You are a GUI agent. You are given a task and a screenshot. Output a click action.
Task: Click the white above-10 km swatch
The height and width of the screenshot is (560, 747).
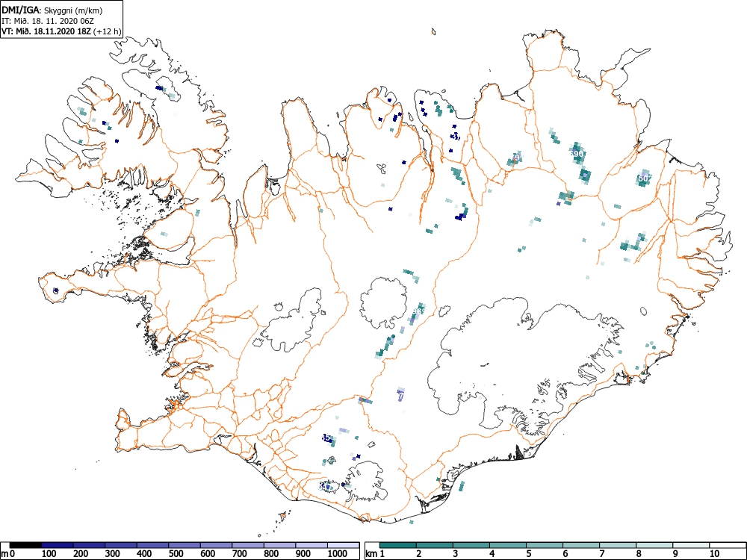[x=728, y=545]
